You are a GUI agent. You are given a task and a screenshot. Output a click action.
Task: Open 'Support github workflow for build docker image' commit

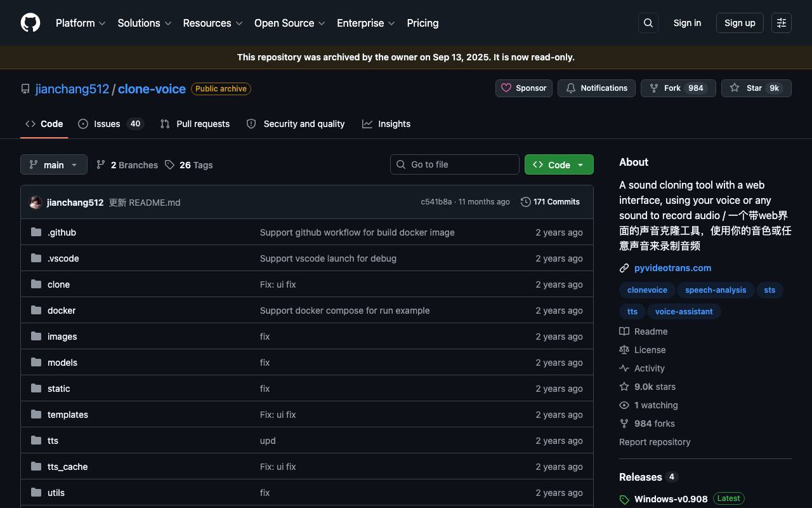[x=357, y=232]
